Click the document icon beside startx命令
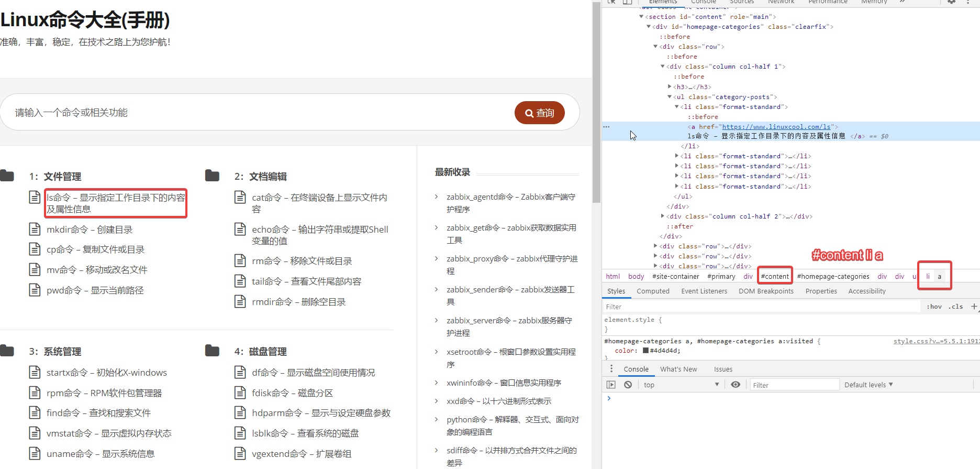 (x=35, y=372)
